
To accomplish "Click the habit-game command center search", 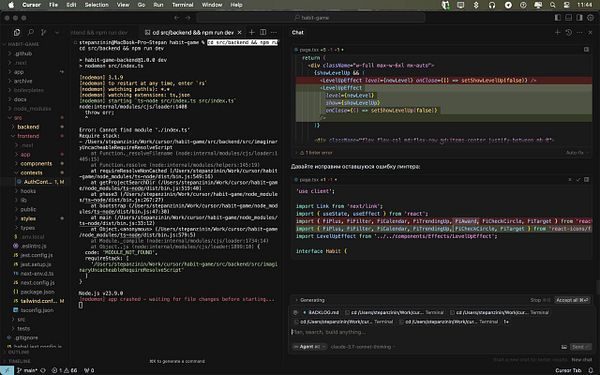I will pos(311,18).
